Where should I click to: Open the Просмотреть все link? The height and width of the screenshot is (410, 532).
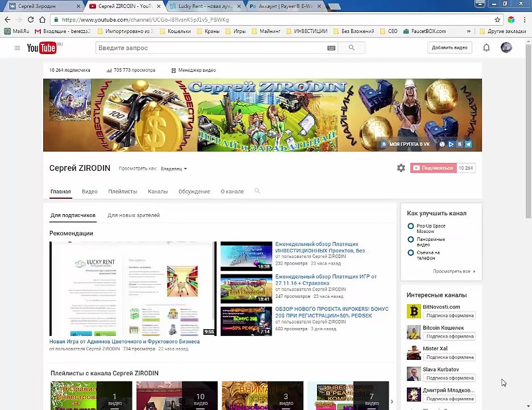coord(454,272)
